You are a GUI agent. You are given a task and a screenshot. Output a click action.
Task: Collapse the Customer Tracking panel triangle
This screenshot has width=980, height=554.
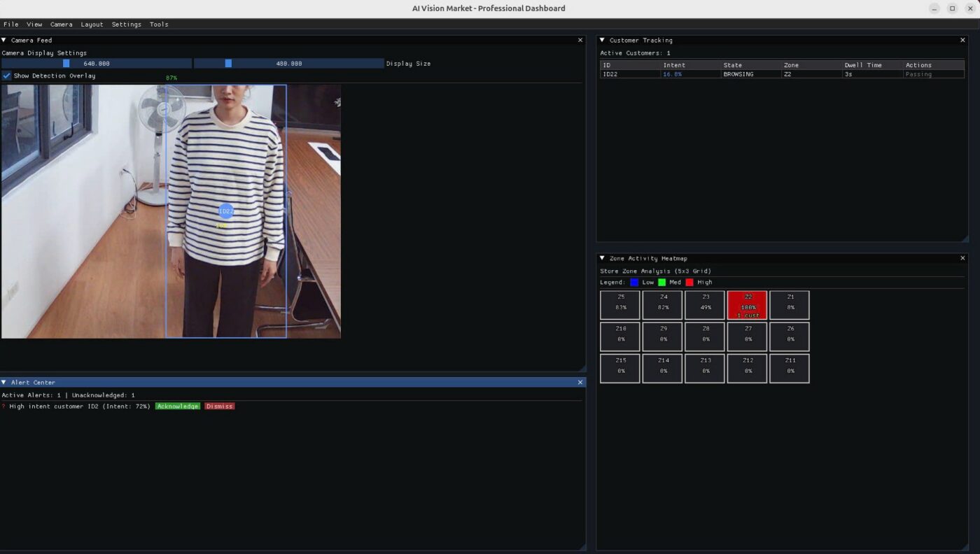tap(602, 40)
